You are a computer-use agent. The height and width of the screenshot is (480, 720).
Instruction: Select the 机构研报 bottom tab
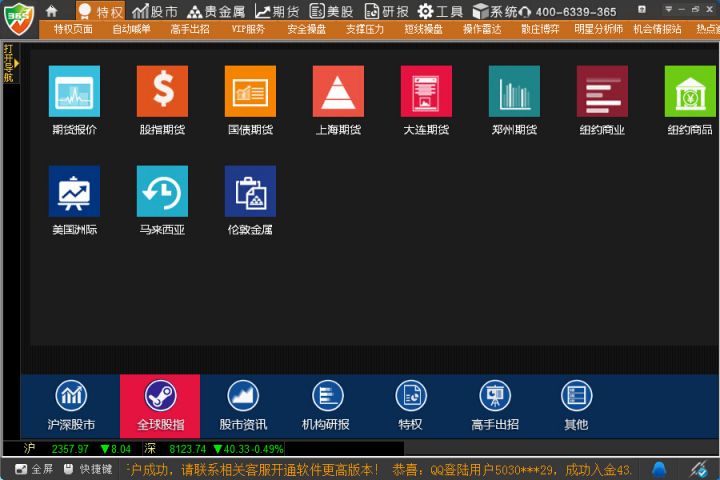[x=326, y=406]
